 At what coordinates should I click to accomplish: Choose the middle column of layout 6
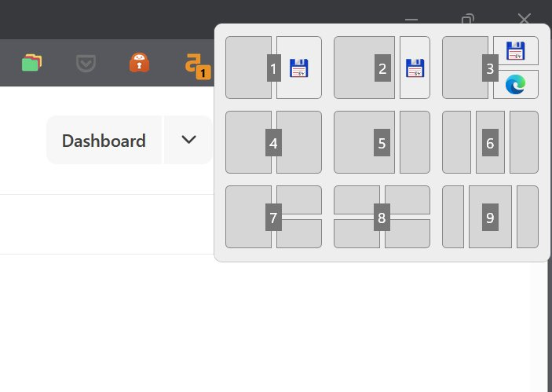pyautogui.click(x=490, y=142)
